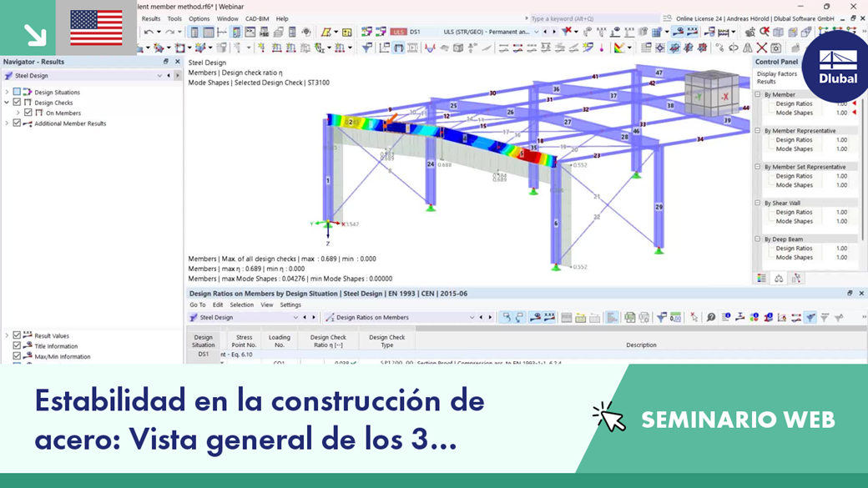Viewport: 868px width, 488px height.
Task: Click the multicolor results color scale icon
Action: (x=619, y=48)
